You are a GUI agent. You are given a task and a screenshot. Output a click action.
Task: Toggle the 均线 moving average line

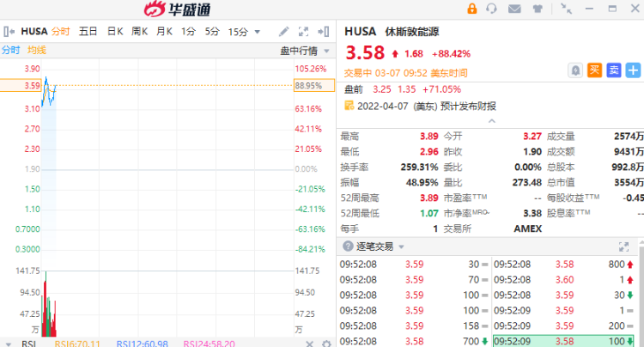[x=37, y=51]
